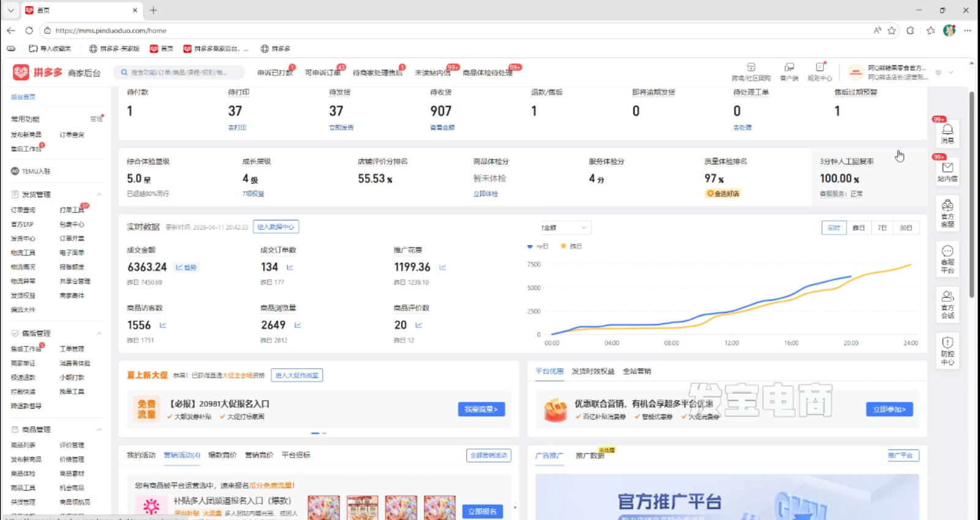Open the 站内信 envelope icon

coord(947,171)
